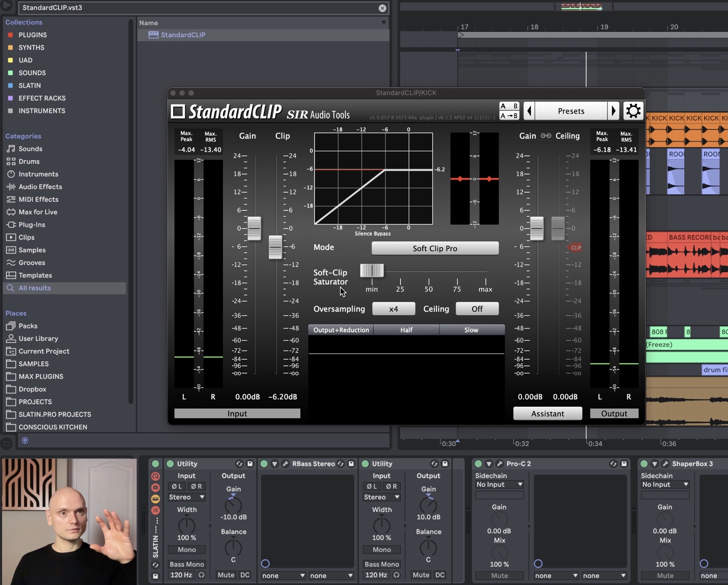Select All results category

65,288
